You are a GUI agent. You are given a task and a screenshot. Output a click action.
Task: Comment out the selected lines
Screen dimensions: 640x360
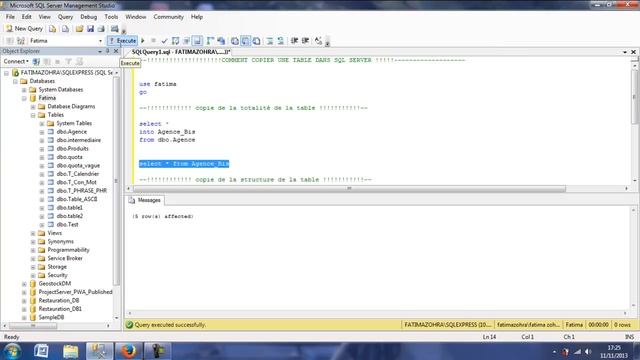pyautogui.click(x=270, y=41)
